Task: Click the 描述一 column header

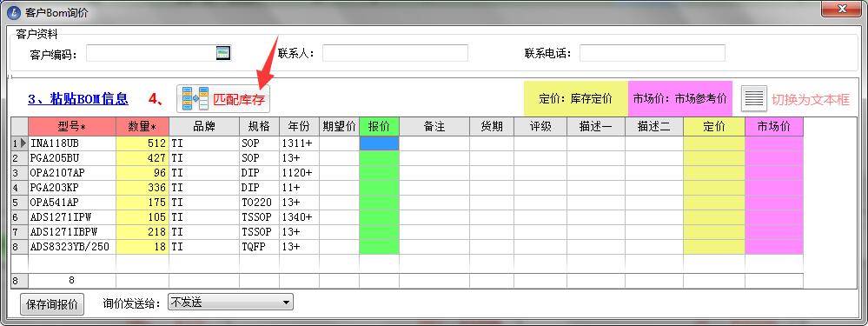Action: point(596,127)
